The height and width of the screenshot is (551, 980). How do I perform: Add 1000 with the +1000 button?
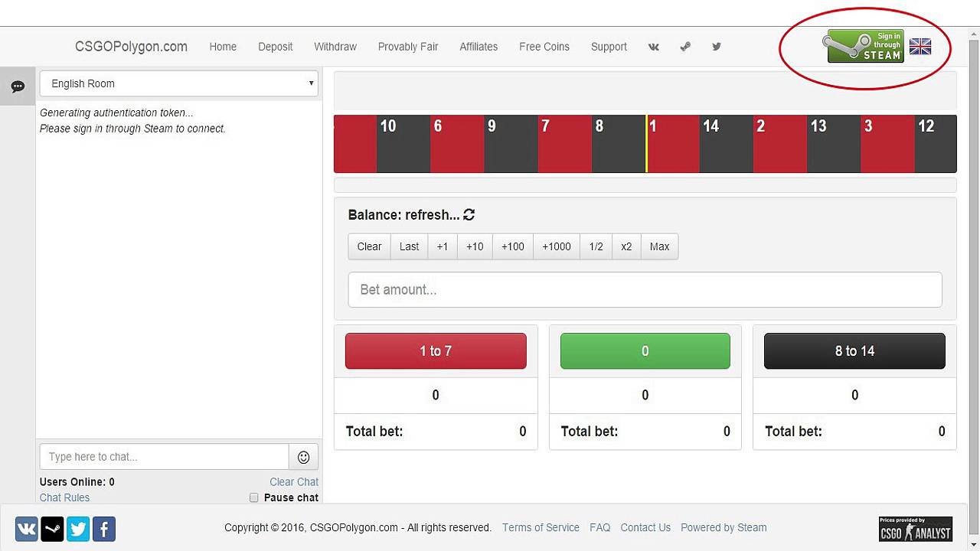coord(557,246)
